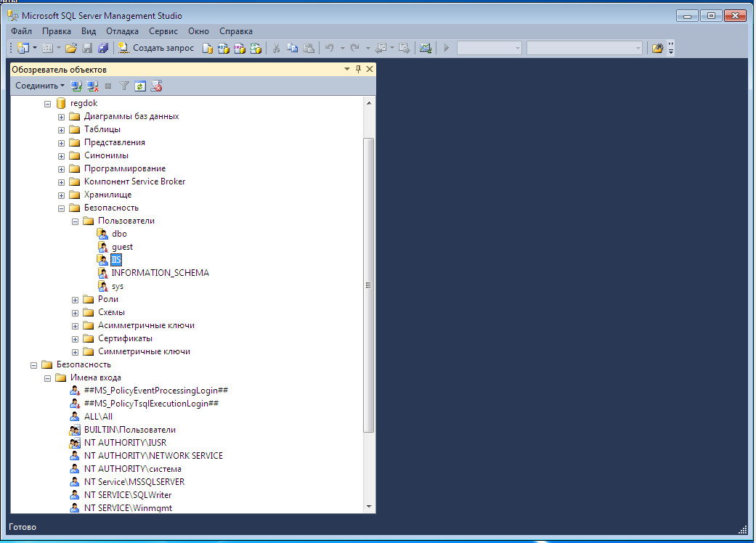The height and width of the screenshot is (543, 756).
Task: Open the toolbar options overflow arrow
Action: (670, 48)
